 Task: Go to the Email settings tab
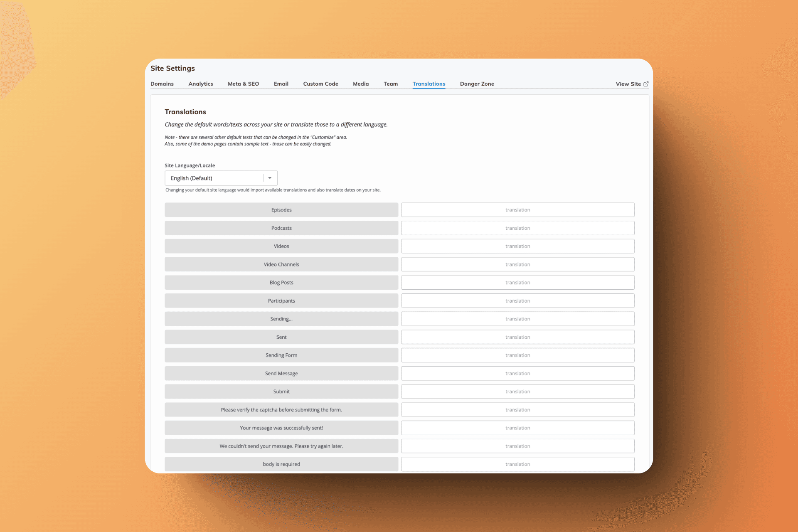pos(281,84)
